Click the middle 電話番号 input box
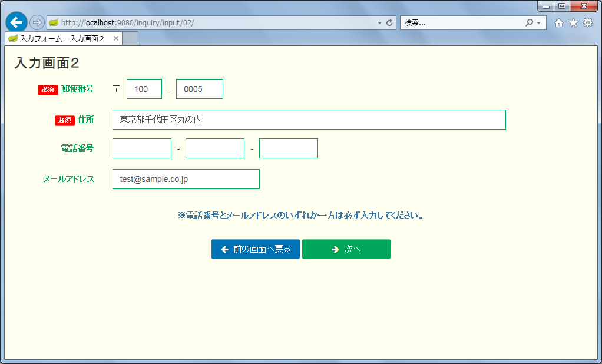 (x=215, y=148)
